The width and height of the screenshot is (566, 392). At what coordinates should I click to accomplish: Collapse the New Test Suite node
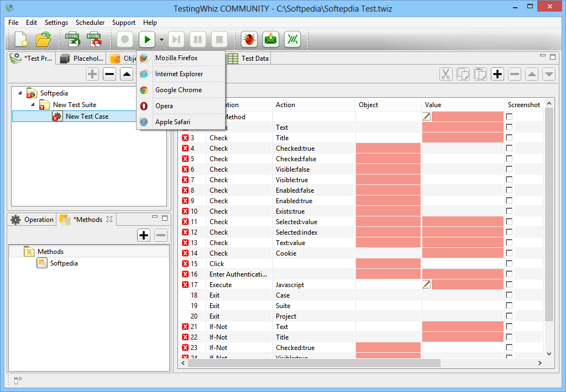(x=33, y=104)
